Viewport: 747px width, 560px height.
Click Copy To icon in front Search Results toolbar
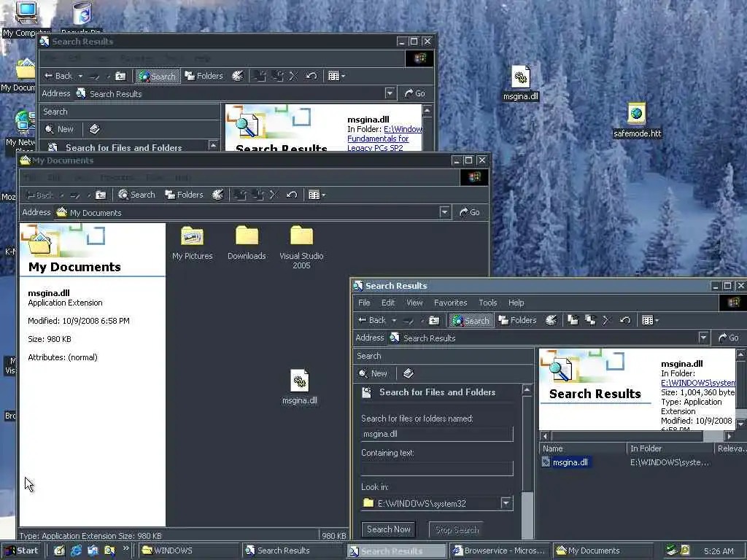click(x=591, y=321)
